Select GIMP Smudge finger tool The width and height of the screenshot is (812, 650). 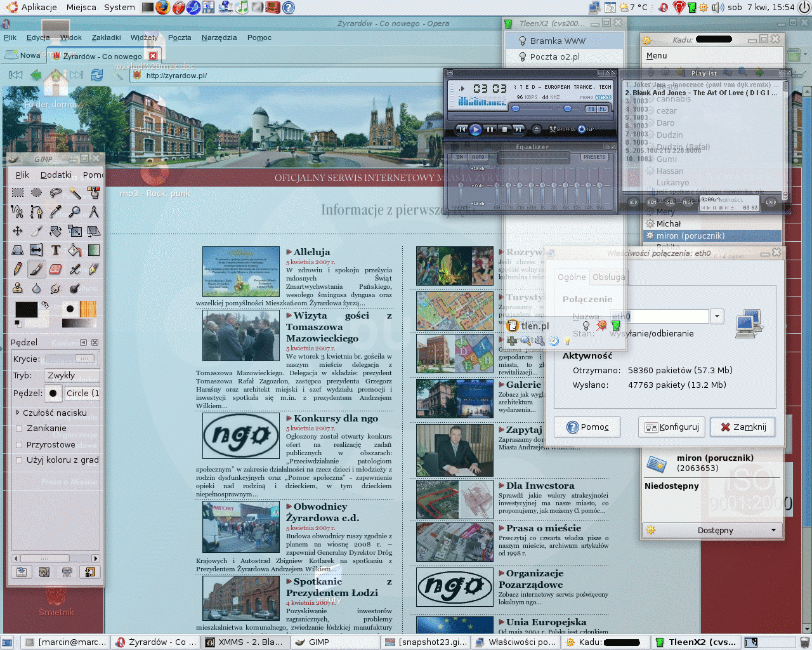point(56,288)
